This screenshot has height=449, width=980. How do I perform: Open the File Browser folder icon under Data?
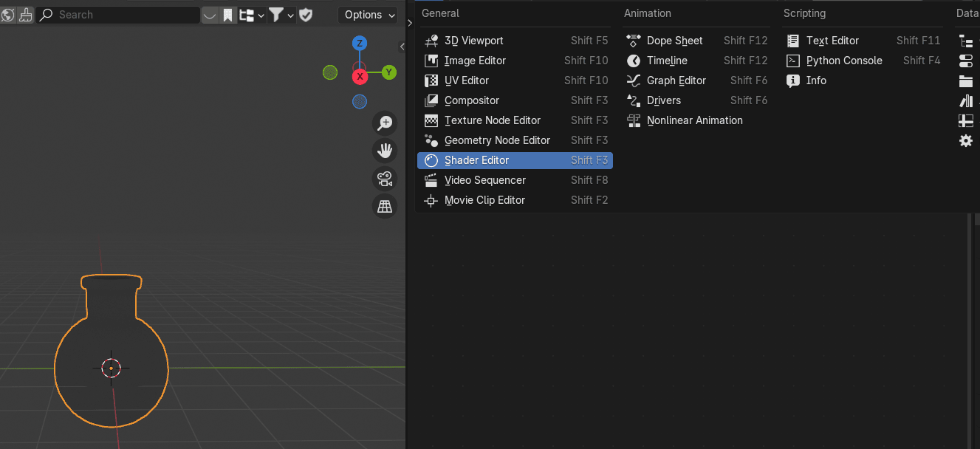tap(965, 80)
